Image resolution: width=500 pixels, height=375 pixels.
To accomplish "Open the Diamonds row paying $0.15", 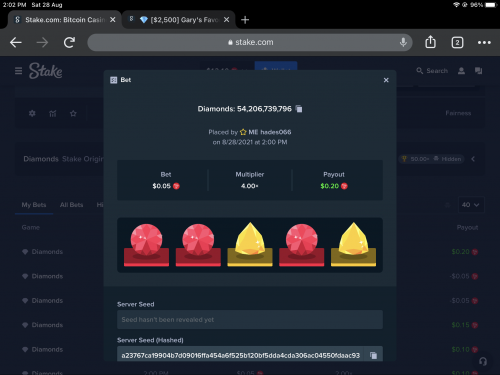I will click(x=250, y=325).
